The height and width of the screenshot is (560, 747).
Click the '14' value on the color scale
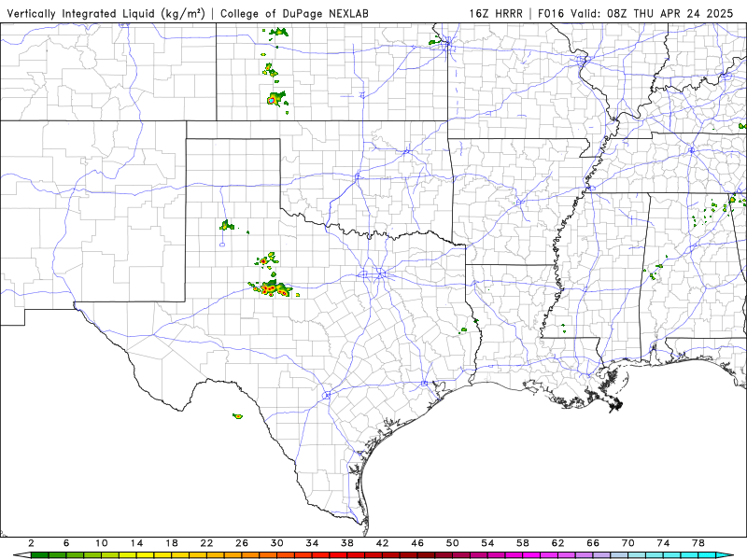136,543
